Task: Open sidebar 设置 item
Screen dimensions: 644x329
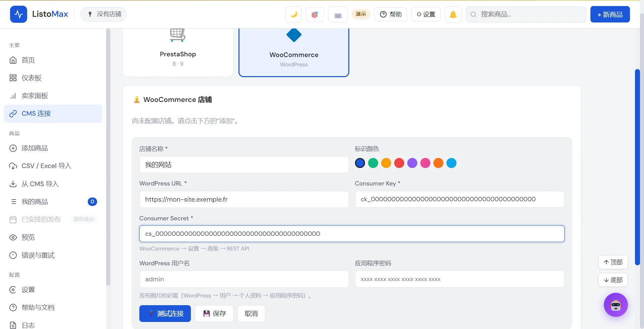Action: (x=53, y=289)
